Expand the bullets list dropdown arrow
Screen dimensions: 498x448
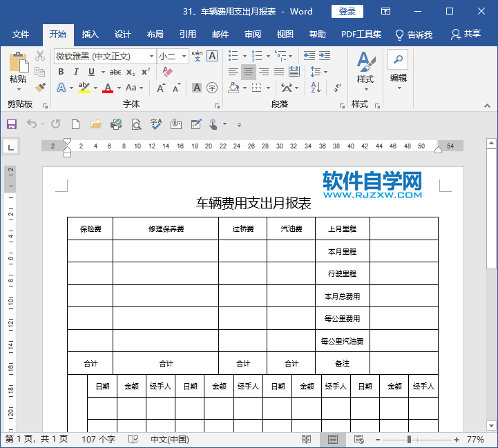[x=245, y=56]
